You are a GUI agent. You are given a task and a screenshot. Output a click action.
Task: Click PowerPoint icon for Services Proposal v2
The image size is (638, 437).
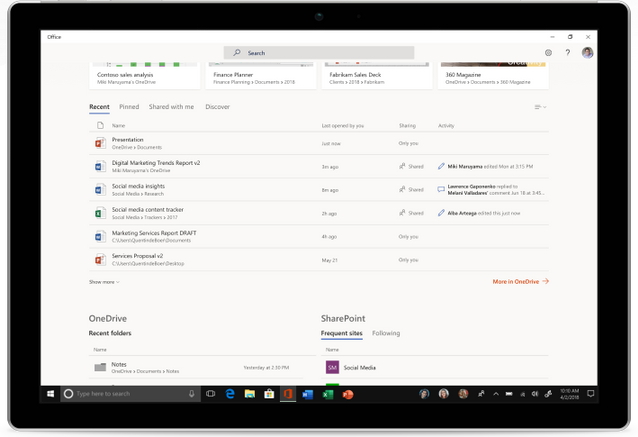point(100,260)
